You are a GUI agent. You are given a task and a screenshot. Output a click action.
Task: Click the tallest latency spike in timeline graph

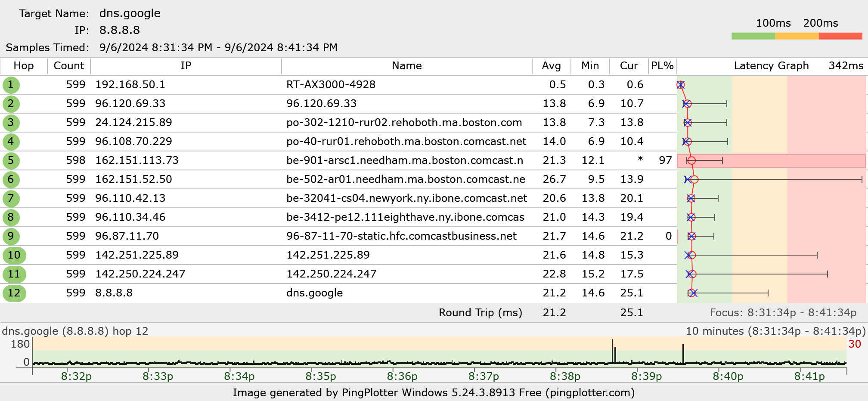(612, 351)
